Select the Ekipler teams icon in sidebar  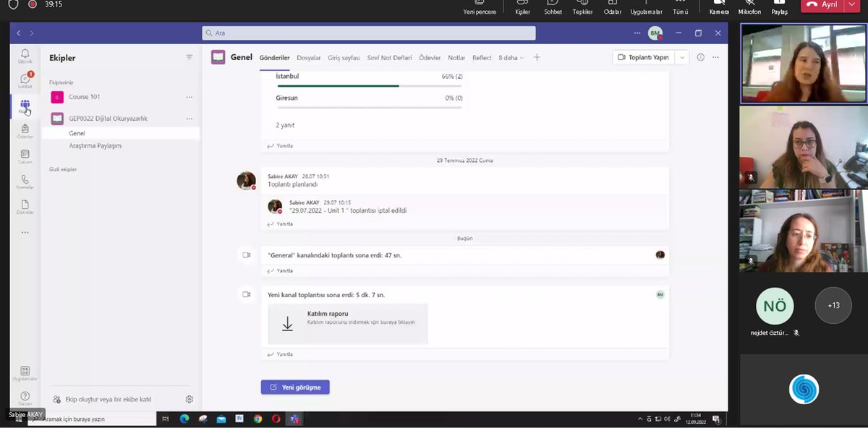[x=25, y=107]
